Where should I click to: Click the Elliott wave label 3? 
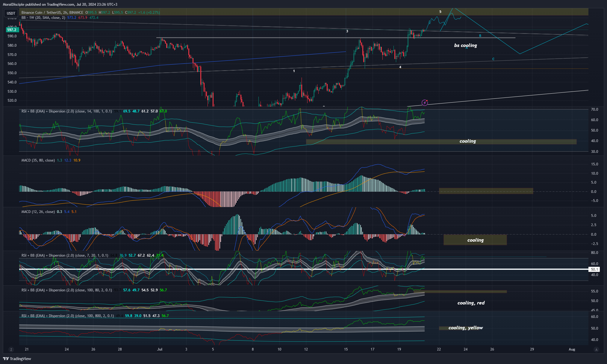point(347,31)
